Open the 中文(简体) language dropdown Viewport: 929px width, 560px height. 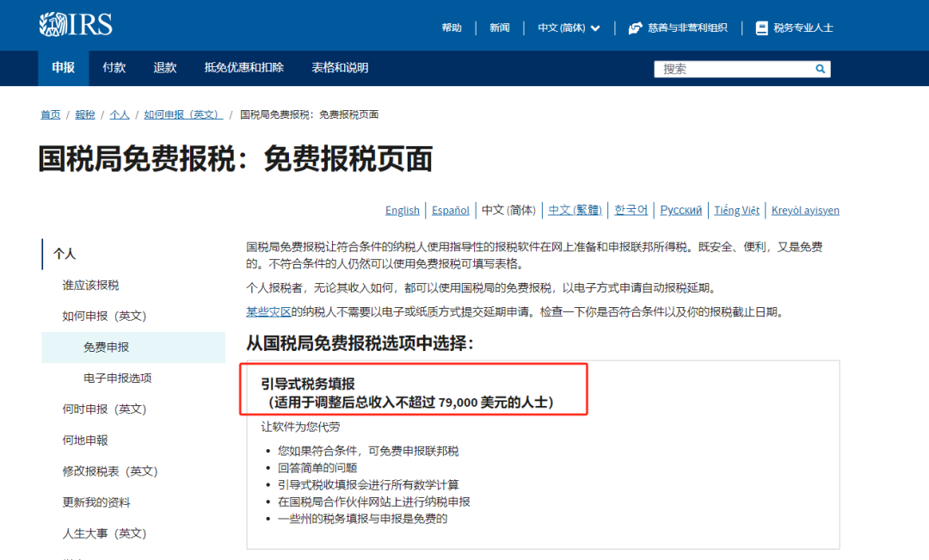[x=569, y=28]
